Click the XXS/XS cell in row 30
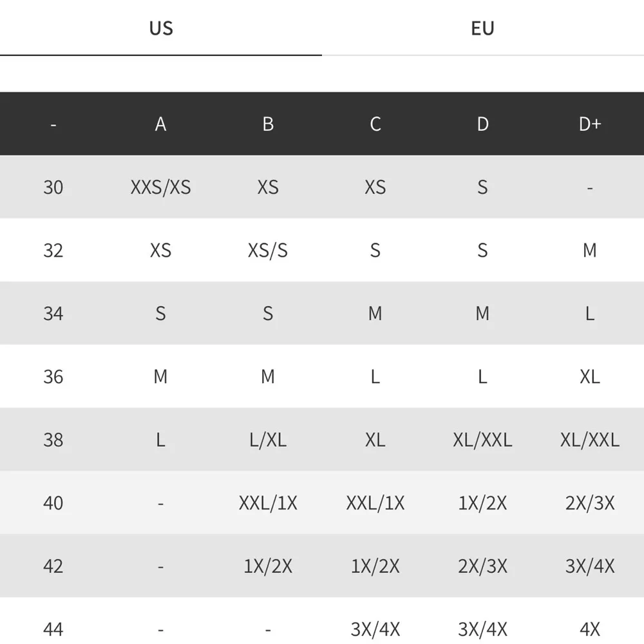Image resolution: width=644 pixels, height=644 pixels. [x=160, y=187]
